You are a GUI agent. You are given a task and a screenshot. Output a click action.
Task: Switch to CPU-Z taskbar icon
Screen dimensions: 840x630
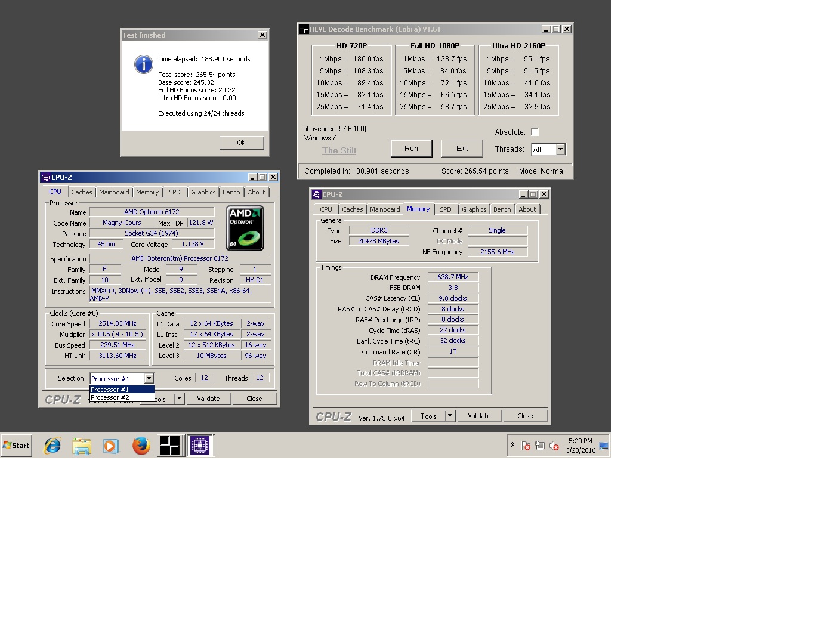coord(200,446)
